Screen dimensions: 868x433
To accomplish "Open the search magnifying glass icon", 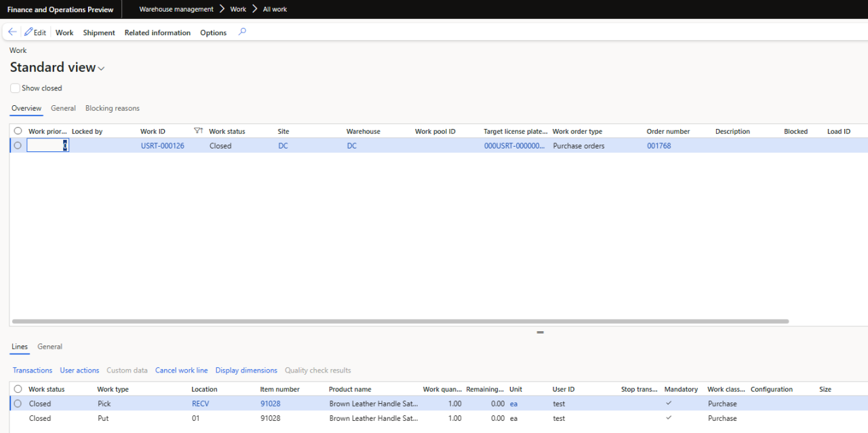I will [x=242, y=32].
